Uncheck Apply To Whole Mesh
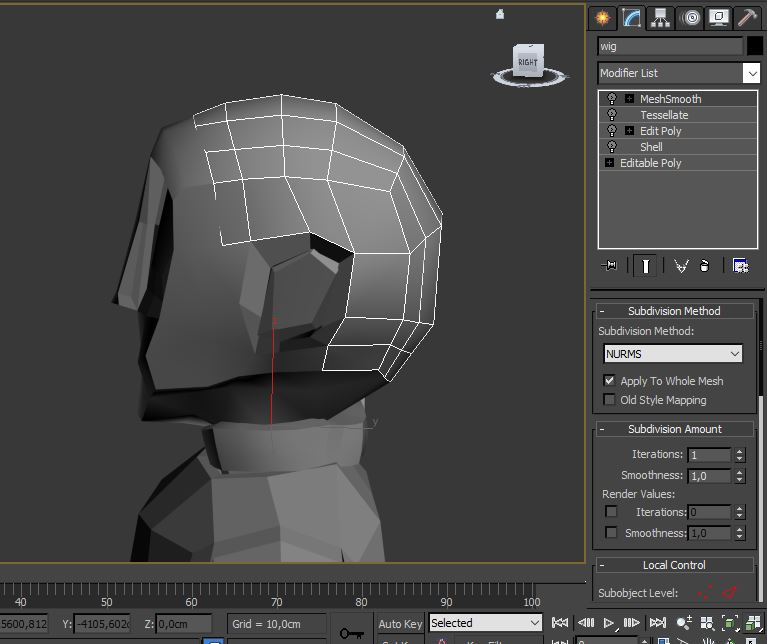 tap(610, 381)
